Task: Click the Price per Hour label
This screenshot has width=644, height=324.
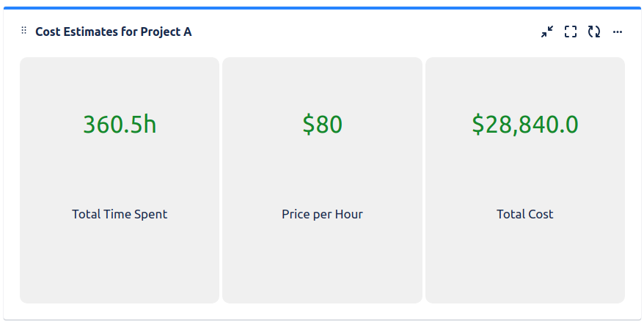Action: pyautogui.click(x=323, y=214)
